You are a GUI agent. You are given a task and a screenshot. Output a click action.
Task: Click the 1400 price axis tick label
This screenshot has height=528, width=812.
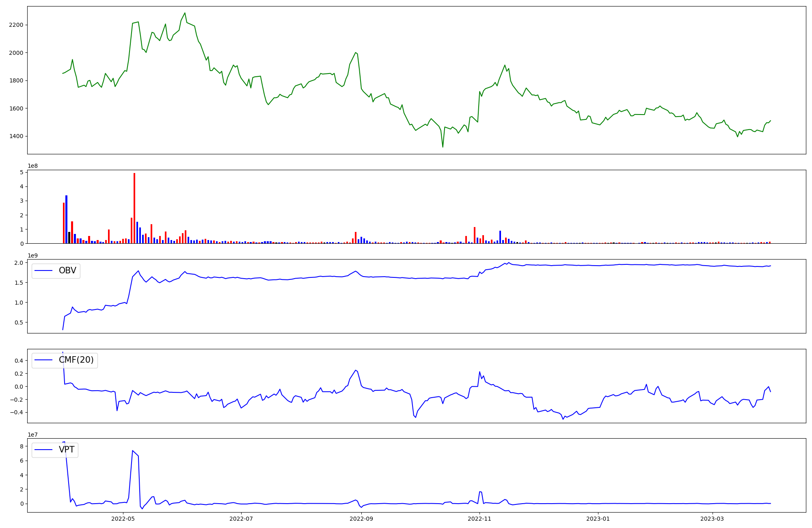click(x=16, y=136)
